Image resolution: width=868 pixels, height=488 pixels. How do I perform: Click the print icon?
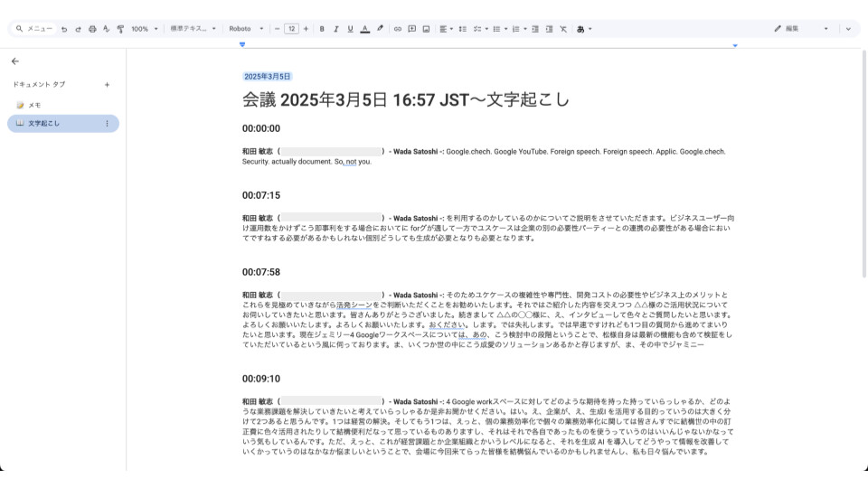point(92,29)
